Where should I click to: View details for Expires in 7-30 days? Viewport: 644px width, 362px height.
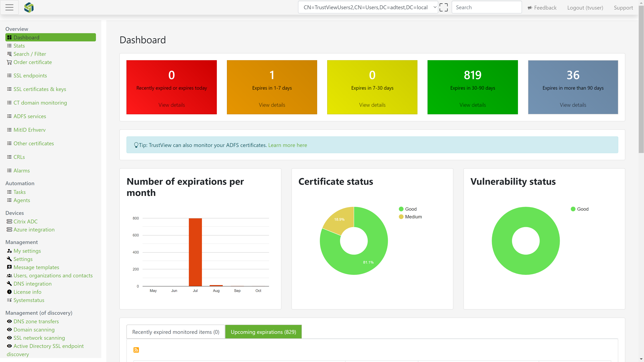[372, 105]
